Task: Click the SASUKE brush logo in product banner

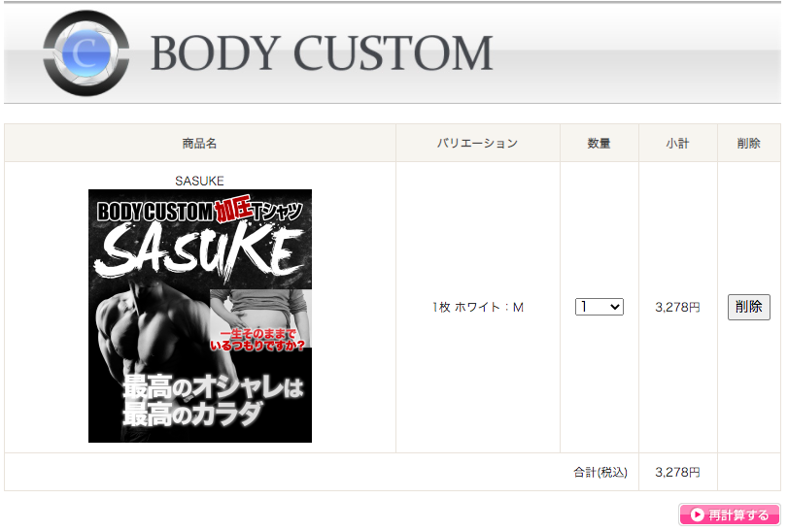Action: point(201,250)
